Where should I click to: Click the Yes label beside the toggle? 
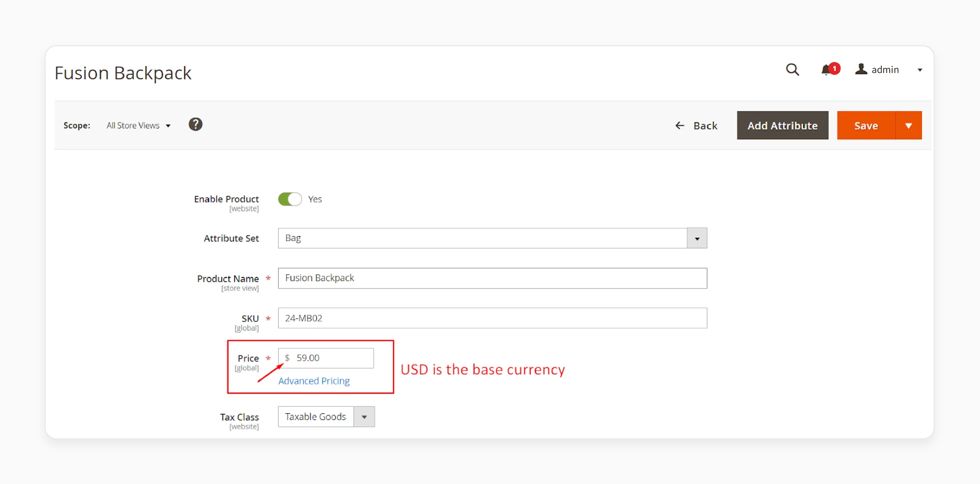pos(315,199)
